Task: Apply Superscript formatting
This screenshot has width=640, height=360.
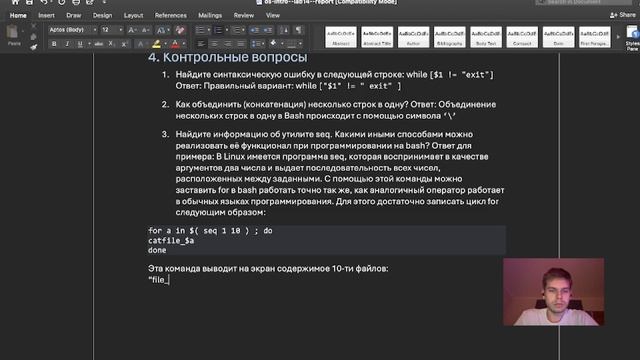Action: point(124,44)
